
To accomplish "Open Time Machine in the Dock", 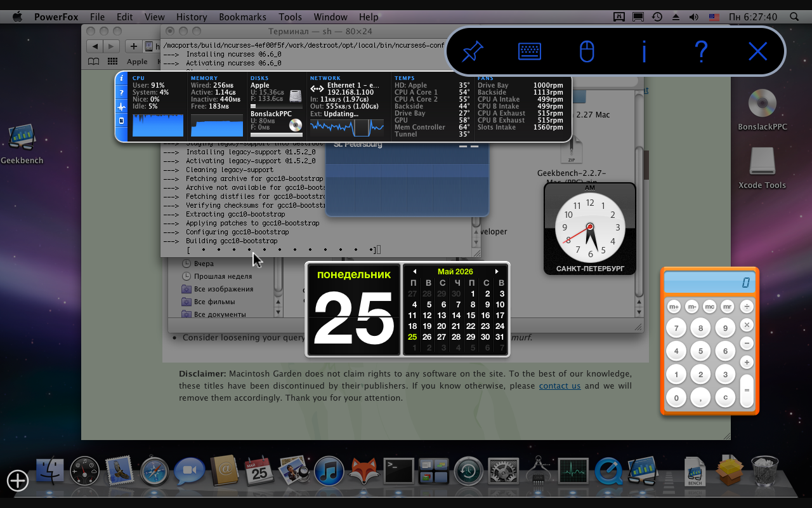I will click(468, 472).
